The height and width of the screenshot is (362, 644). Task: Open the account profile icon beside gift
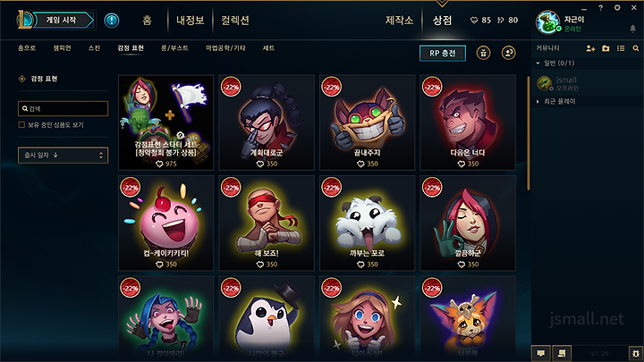coord(508,53)
